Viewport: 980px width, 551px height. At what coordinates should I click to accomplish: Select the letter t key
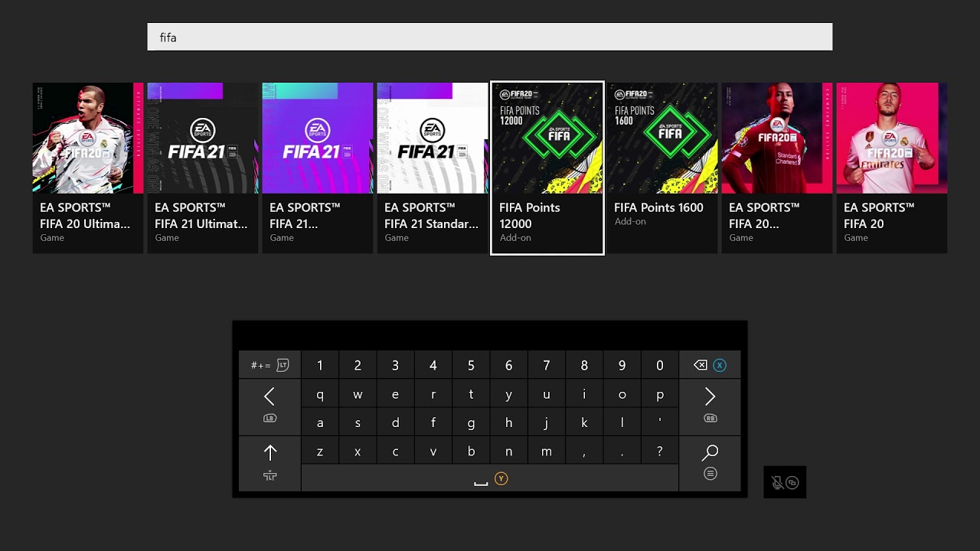[x=471, y=395]
